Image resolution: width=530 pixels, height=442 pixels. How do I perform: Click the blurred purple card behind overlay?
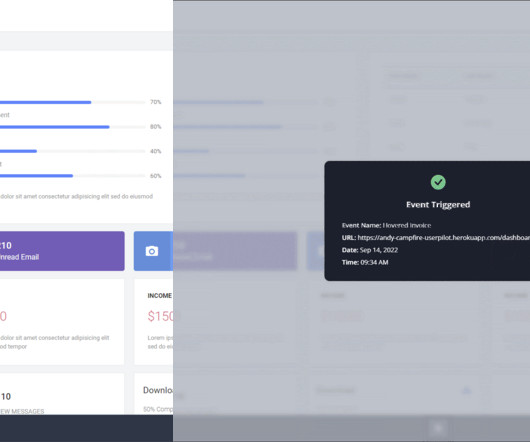(x=235, y=251)
